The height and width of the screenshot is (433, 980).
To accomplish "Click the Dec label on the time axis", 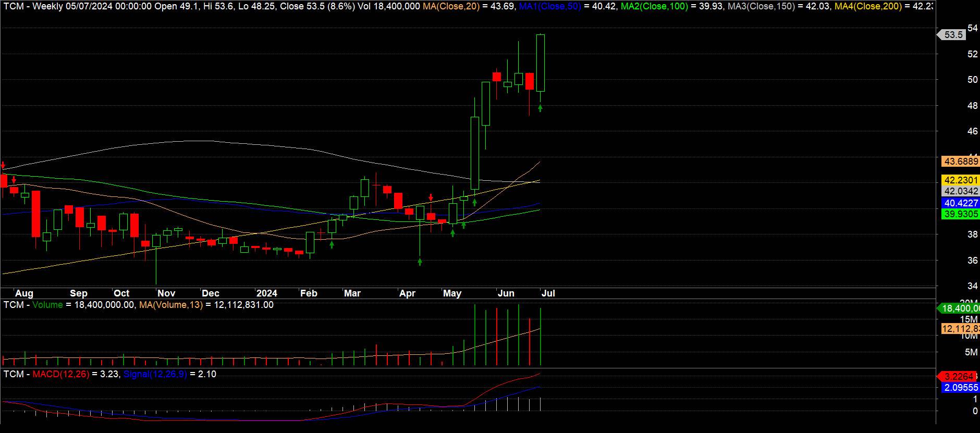I will [x=211, y=293].
